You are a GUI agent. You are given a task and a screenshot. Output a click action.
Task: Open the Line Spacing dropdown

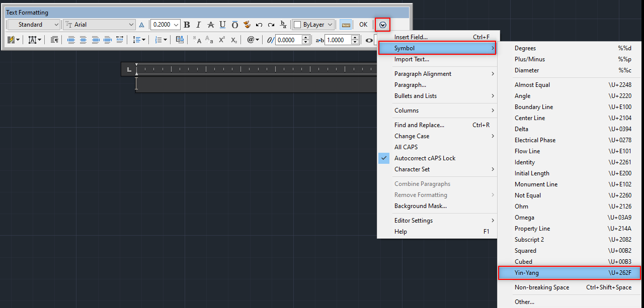pyautogui.click(x=139, y=40)
